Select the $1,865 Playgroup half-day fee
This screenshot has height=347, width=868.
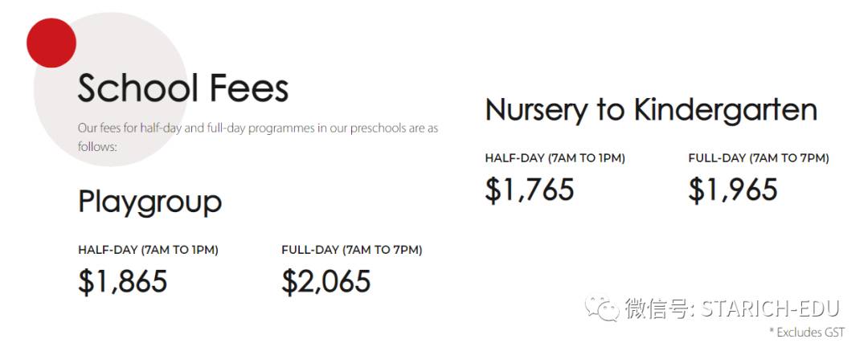pos(123,281)
